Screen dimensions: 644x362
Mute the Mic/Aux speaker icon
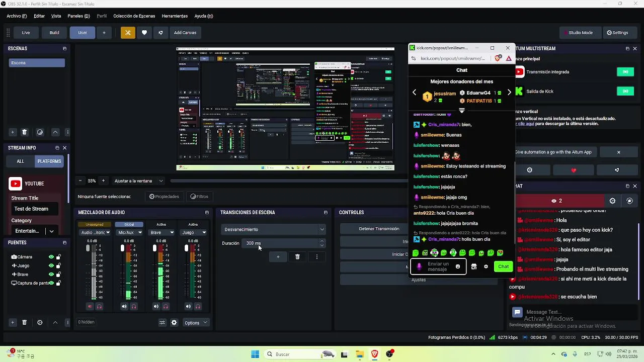coord(124,306)
